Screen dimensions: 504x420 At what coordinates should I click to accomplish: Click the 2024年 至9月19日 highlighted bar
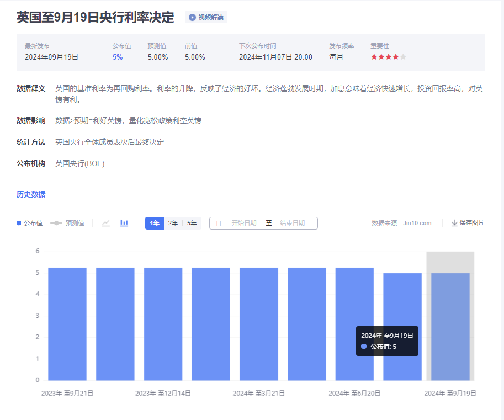(x=450, y=326)
